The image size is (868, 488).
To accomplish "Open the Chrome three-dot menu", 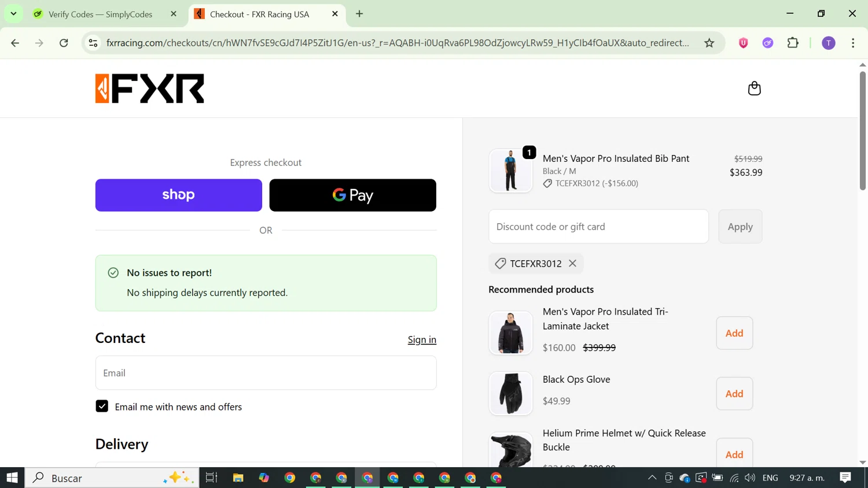I will tap(853, 43).
